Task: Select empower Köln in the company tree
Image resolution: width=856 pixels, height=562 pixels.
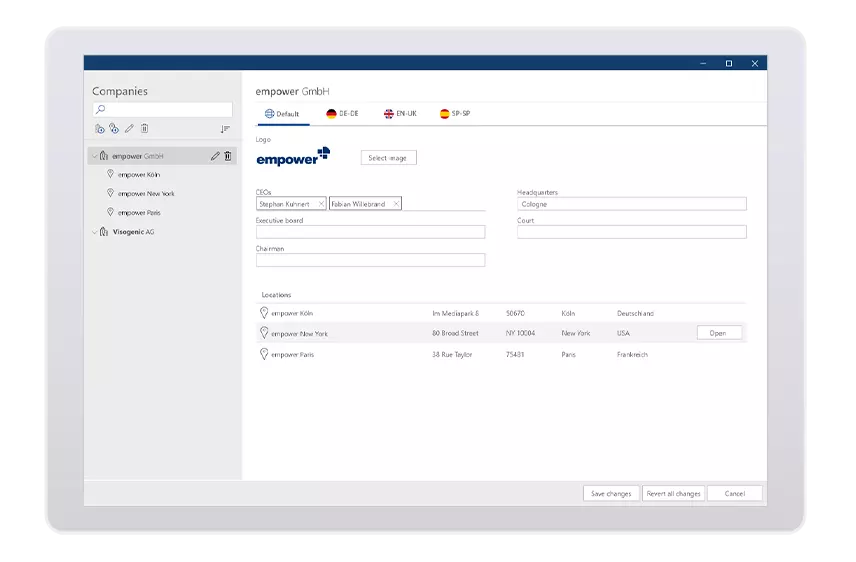Action: click(x=139, y=175)
